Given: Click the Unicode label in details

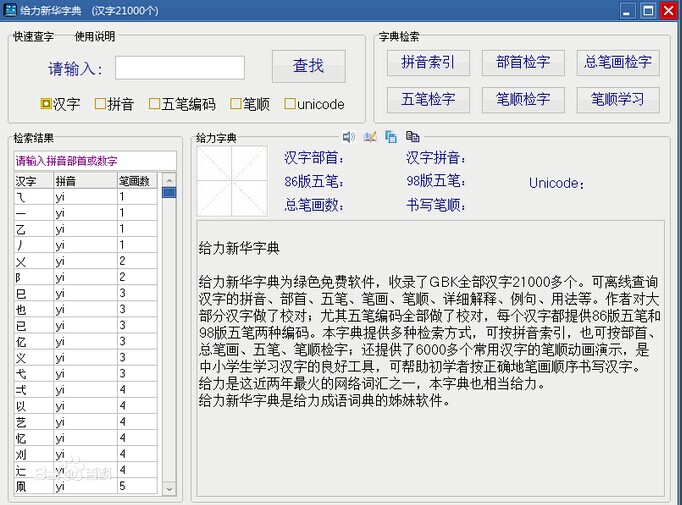Looking at the screenshot, I should [x=556, y=183].
